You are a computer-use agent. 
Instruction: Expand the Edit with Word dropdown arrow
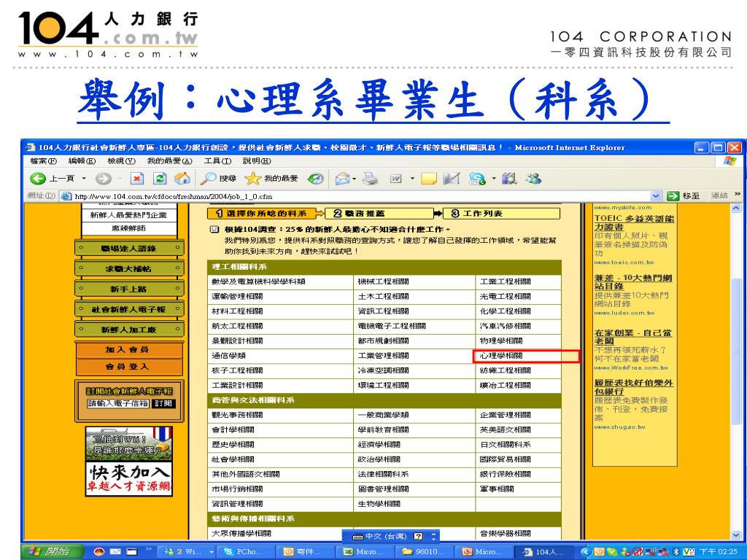point(412,179)
